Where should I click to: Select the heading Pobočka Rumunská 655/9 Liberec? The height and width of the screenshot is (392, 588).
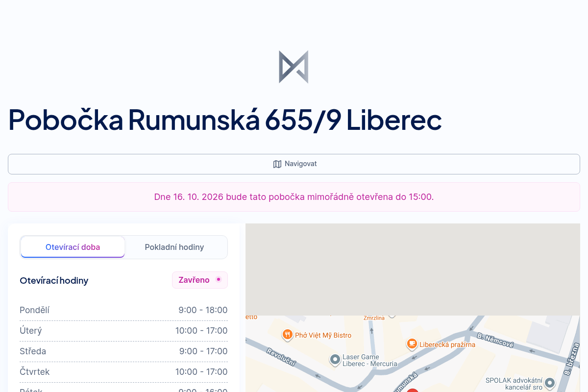pyautogui.click(x=225, y=119)
